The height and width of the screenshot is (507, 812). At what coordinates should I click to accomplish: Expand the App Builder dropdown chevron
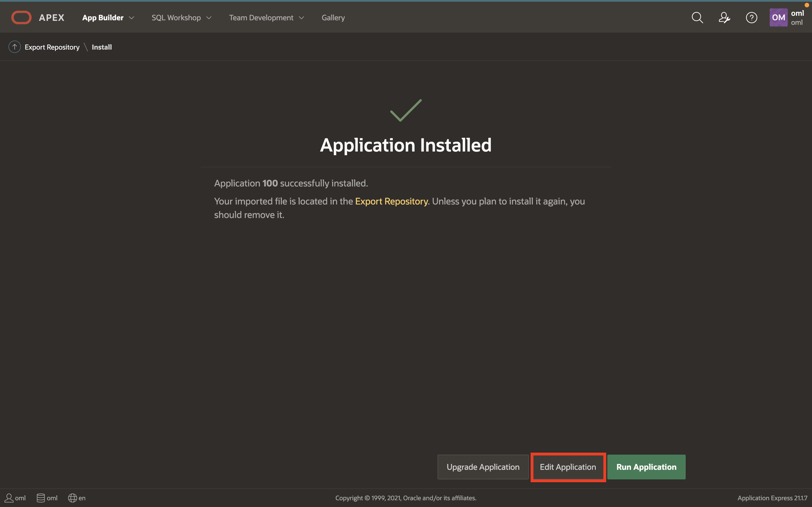[132, 18]
